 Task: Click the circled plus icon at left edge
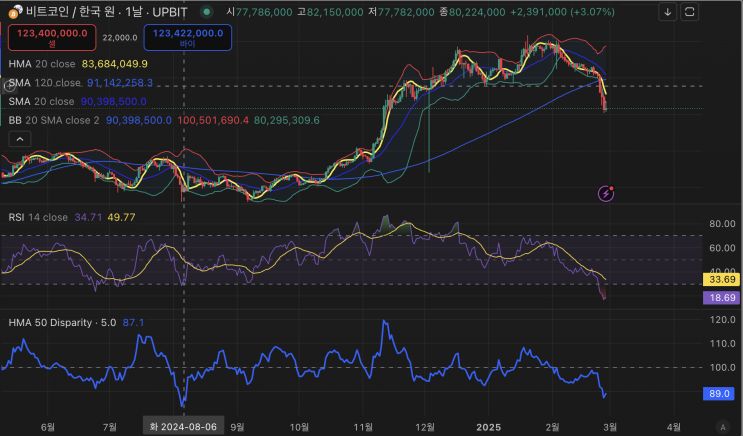[9, 86]
